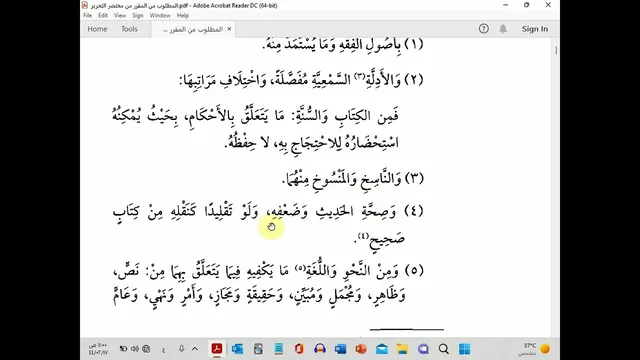Image resolution: width=640 pixels, height=360 pixels.
Task: Open the notifications bell
Action: [503, 29]
